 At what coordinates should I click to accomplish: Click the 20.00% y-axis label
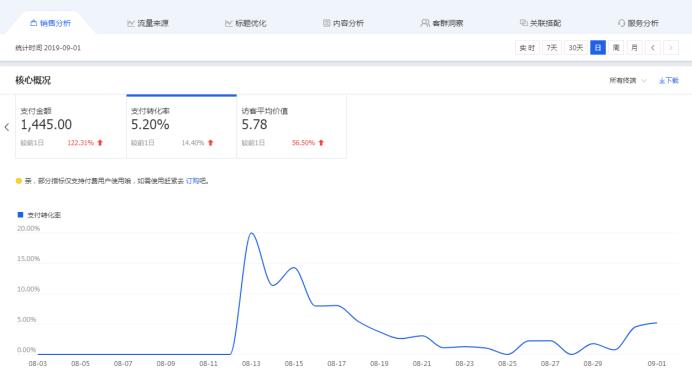(x=28, y=228)
